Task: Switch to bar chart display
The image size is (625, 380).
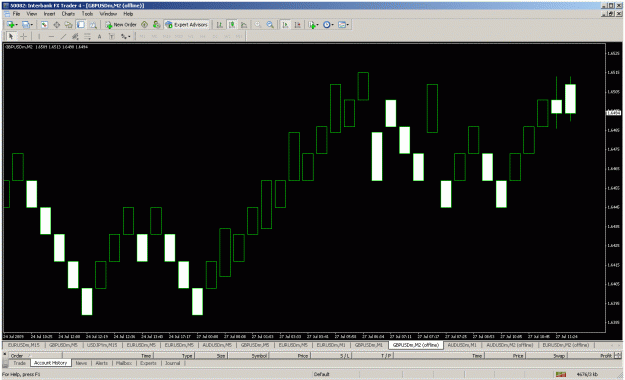Action: click(220, 25)
